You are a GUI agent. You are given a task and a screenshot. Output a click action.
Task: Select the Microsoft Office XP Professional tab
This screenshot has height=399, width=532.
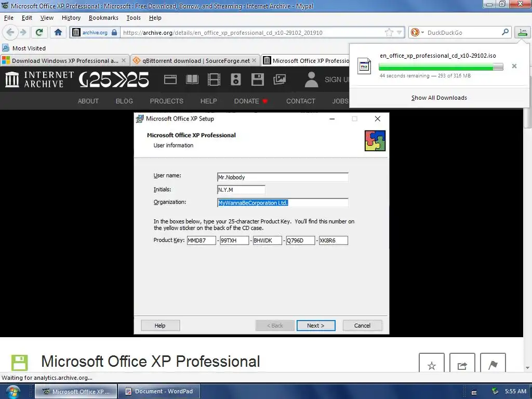point(305,61)
